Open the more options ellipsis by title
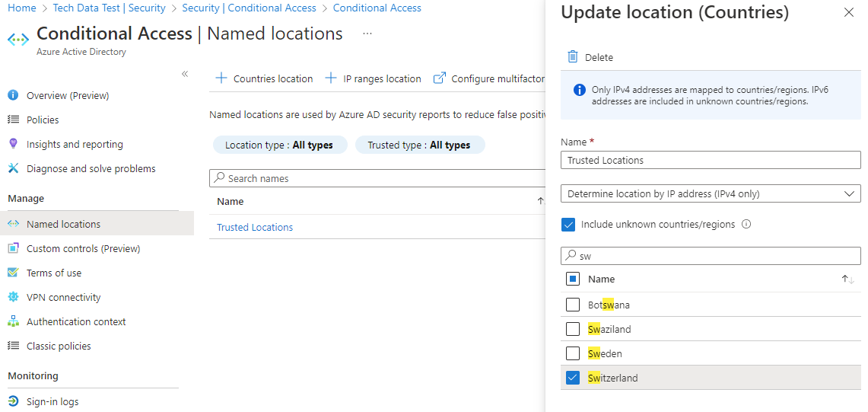Viewport: 868px width, 412px height. tap(367, 34)
